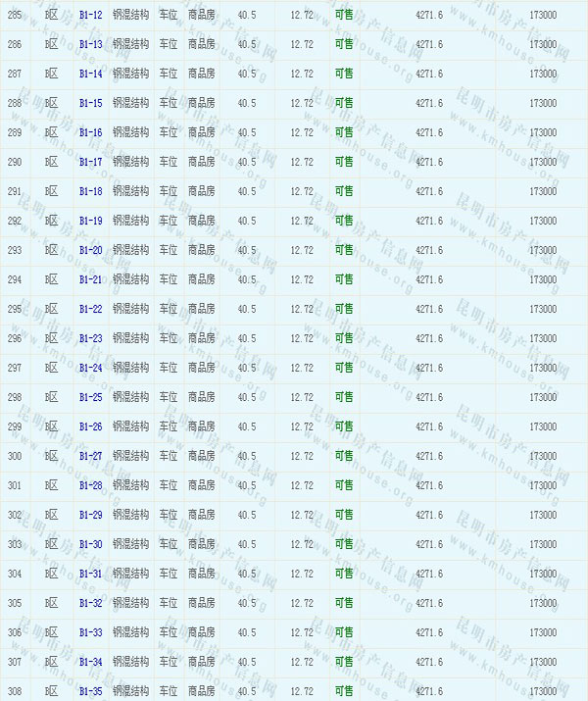Click the 173000 price in row 291

543,191
